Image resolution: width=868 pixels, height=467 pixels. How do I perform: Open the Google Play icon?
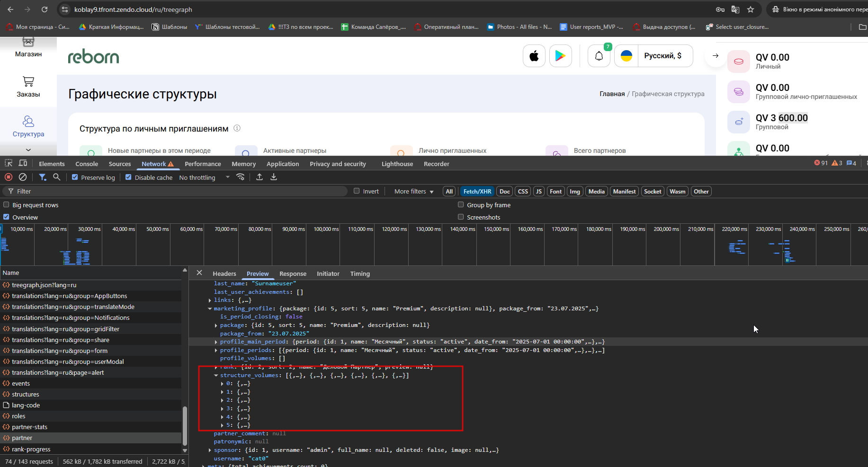(x=561, y=56)
